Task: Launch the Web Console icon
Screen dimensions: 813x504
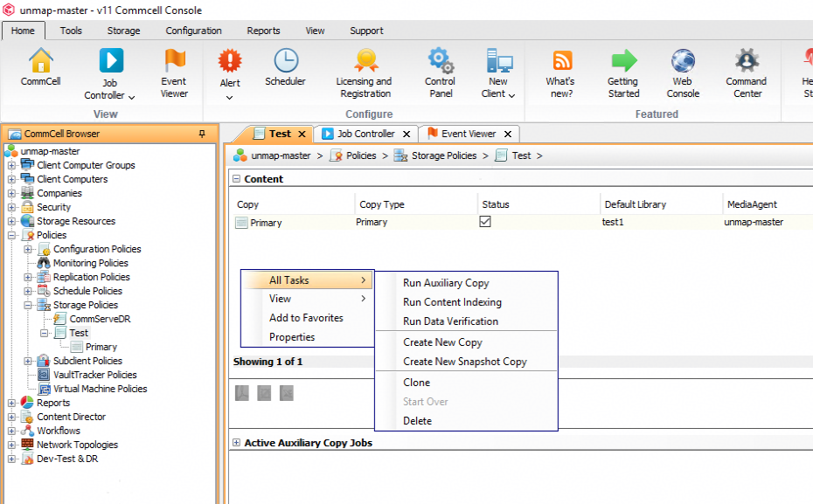Action: tap(683, 60)
